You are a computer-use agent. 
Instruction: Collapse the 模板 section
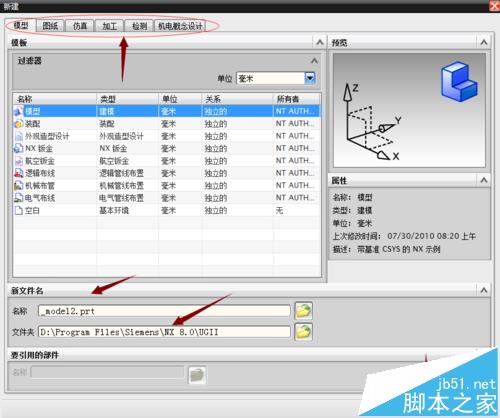pyautogui.click(x=320, y=42)
